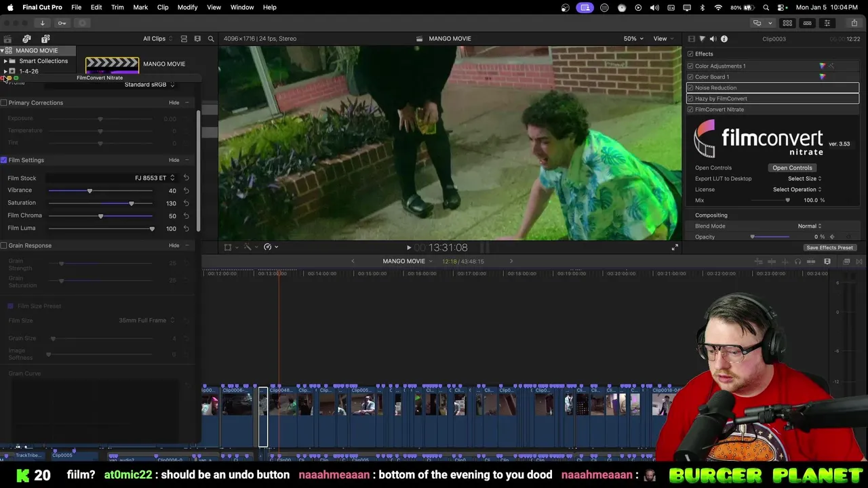Hide the Film Settings section
Screen dimensions: 868x488
click(x=174, y=160)
